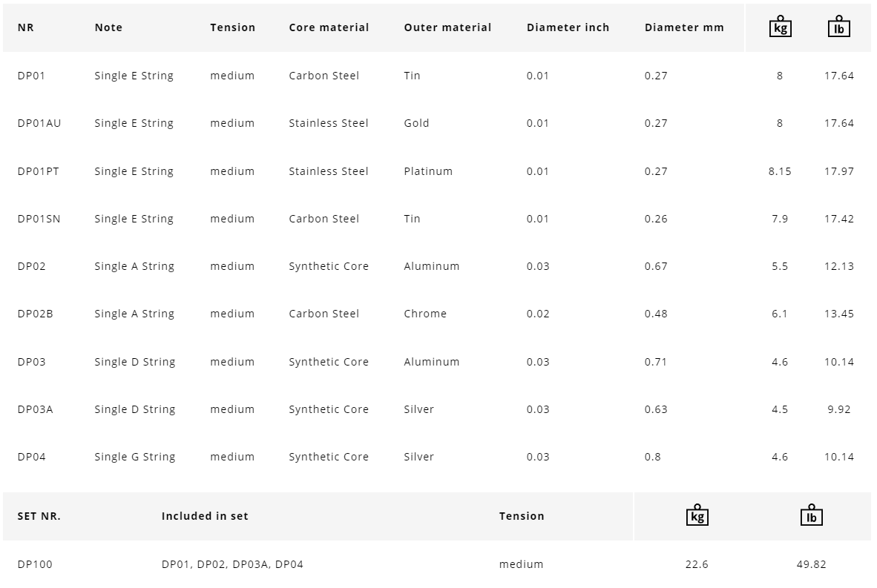This screenshot has height=588, width=877.
Task: Click the Chrome outer material cell
Action: coord(425,314)
